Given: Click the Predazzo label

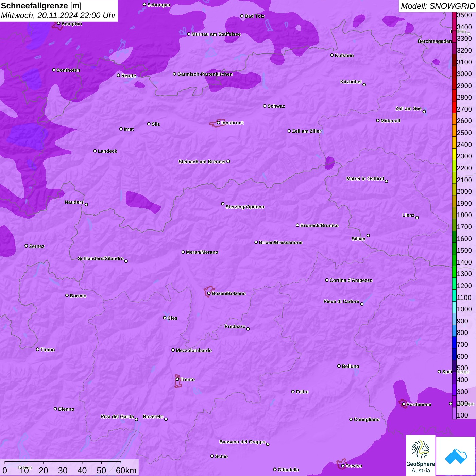Looking at the screenshot, I should (235, 326).
